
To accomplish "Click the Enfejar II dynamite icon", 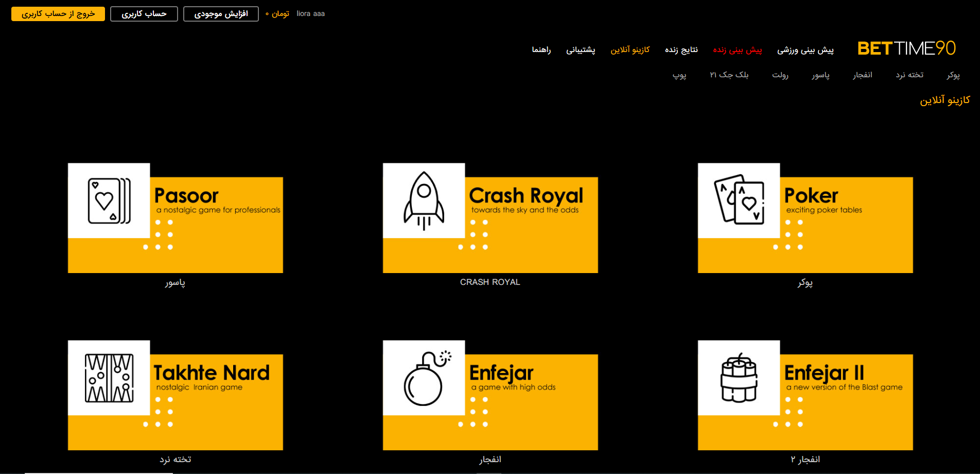I will coord(739,378).
